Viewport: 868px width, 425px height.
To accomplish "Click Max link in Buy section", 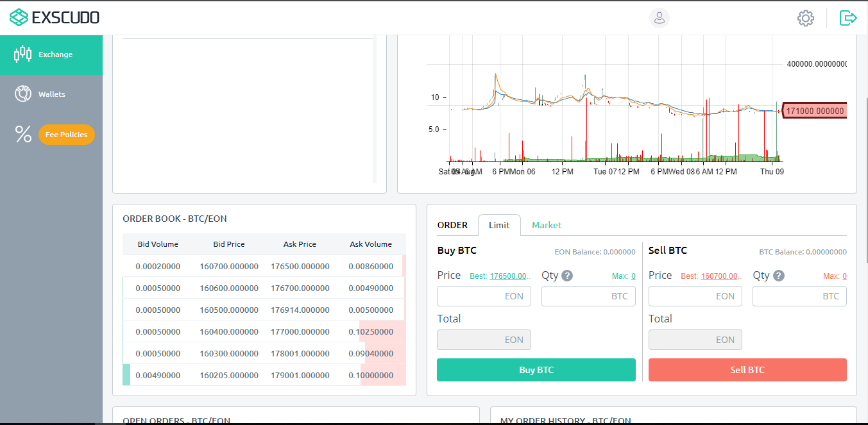I will coord(633,276).
